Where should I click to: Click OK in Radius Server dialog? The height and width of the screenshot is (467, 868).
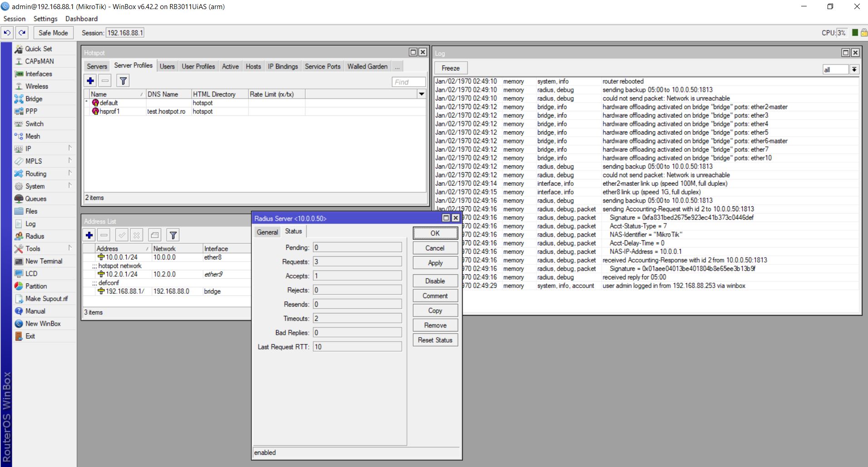pos(435,233)
